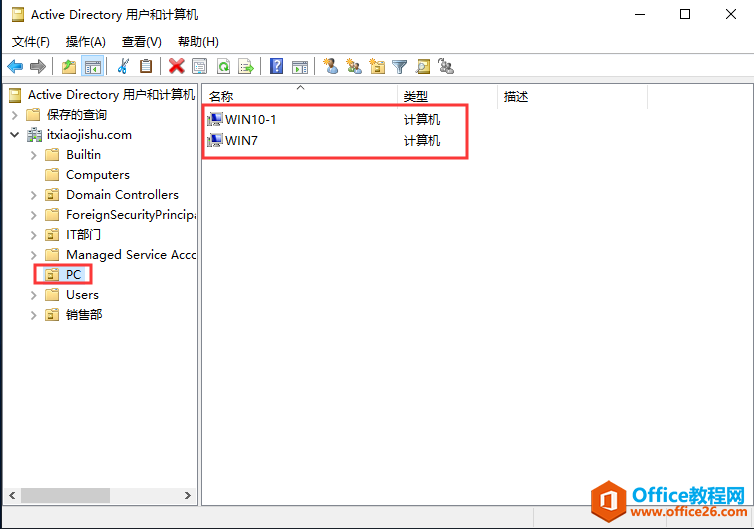Go up one level with folder-arrow icon

coord(69,66)
